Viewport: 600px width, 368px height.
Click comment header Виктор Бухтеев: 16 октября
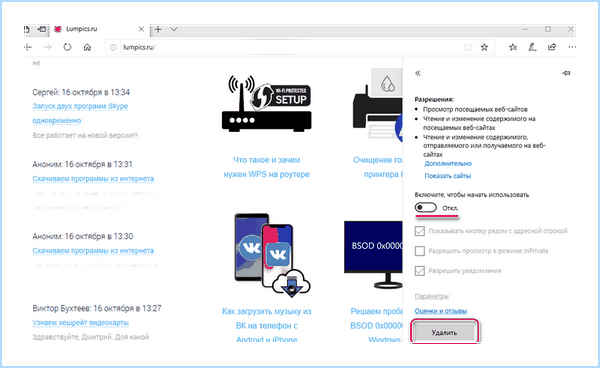tap(97, 308)
